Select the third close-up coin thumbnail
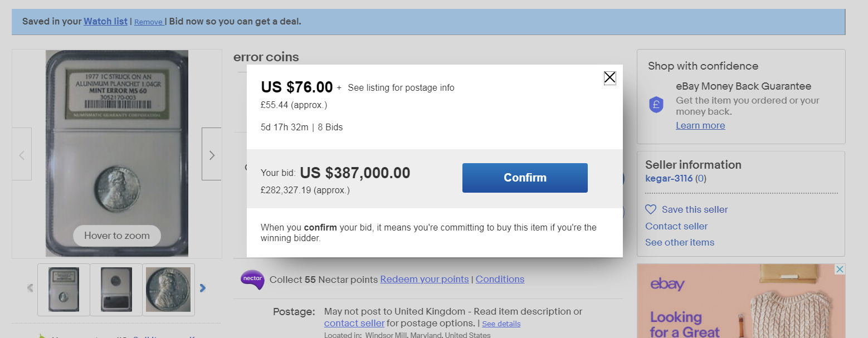Image resolution: width=868 pixels, height=338 pixels. click(x=168, y=290)
